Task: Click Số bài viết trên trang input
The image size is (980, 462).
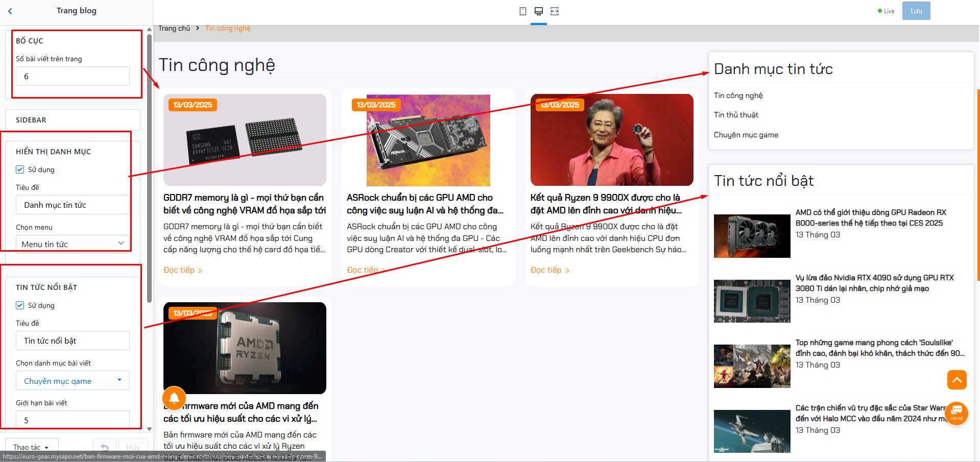Action: [73, 76]
